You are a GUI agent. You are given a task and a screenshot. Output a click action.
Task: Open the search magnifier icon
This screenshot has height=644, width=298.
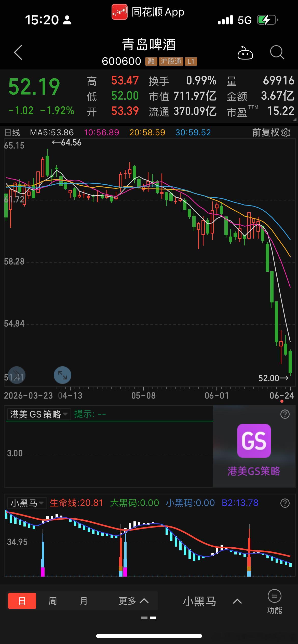click(277, 52)
